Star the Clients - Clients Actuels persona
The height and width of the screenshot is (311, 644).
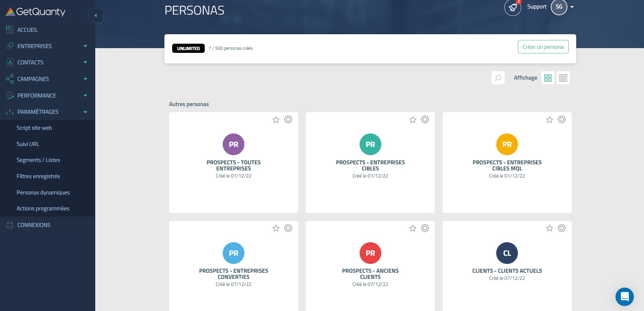(x=549, y=228)
